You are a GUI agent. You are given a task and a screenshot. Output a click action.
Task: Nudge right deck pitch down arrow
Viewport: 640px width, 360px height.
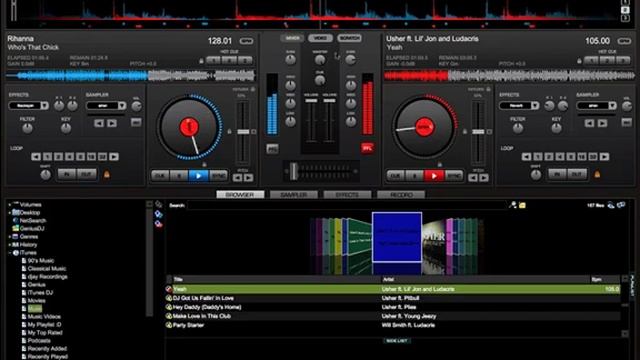click(473, 178)
